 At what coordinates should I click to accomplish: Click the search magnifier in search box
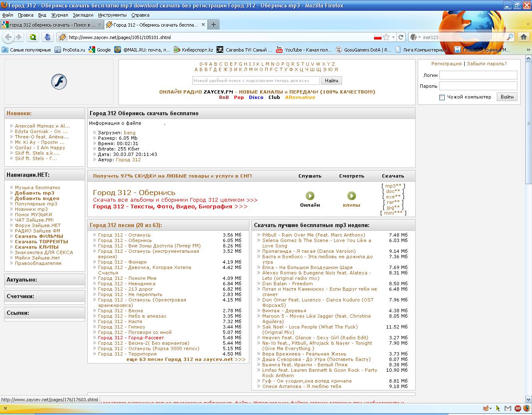tap(510, 37)
